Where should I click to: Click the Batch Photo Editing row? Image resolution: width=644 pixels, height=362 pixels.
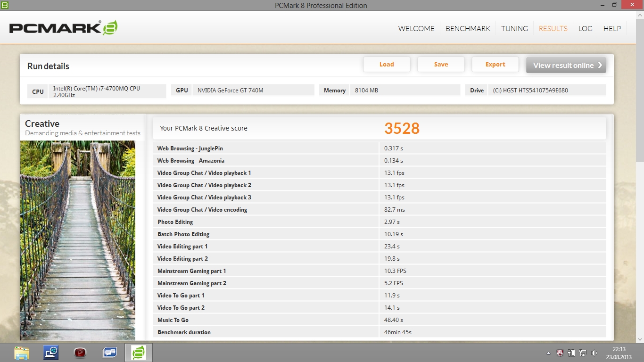point(380,234)
